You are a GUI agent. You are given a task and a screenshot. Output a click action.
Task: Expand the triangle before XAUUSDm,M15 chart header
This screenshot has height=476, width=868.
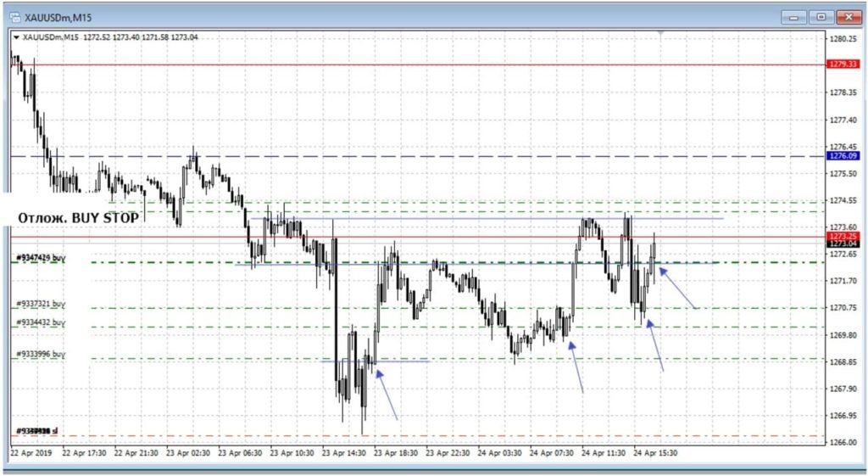pyautogui.click(x=16, y=37)
